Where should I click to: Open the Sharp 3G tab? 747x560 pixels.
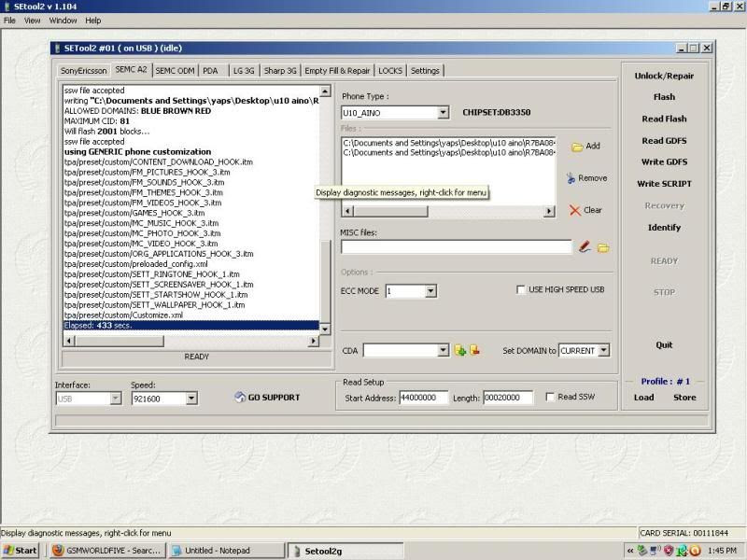(280, 71)
